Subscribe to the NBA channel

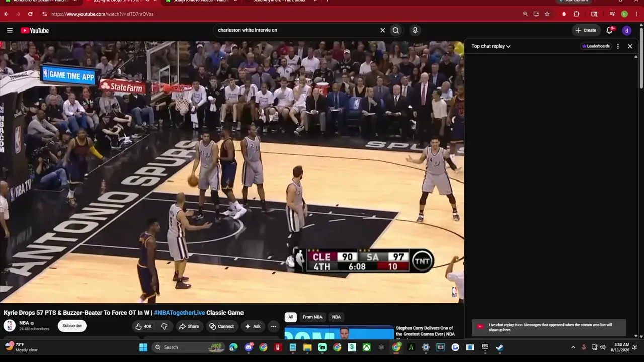[x=72, y=326]
